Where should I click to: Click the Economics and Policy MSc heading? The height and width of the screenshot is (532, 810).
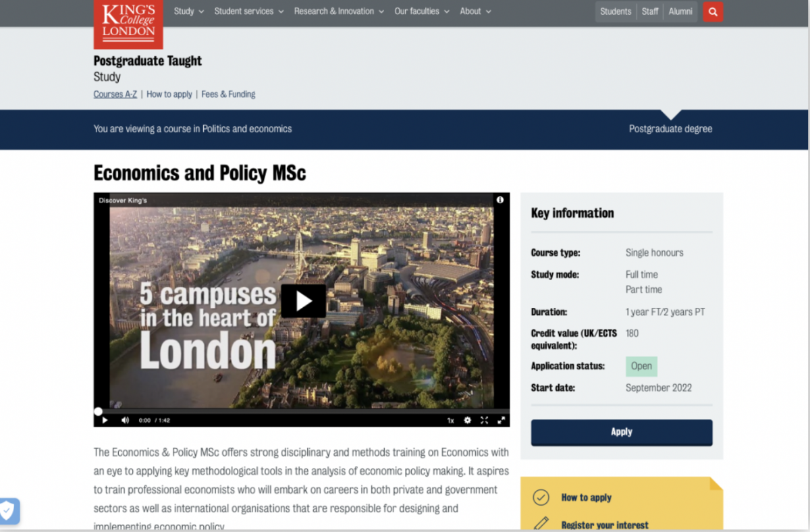pyautogui.click(x=200, y=174)
